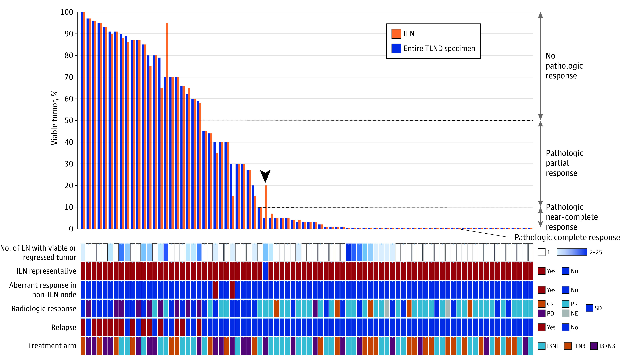Click the 'I3N1' treatment arm legend text

click(553, 346)
